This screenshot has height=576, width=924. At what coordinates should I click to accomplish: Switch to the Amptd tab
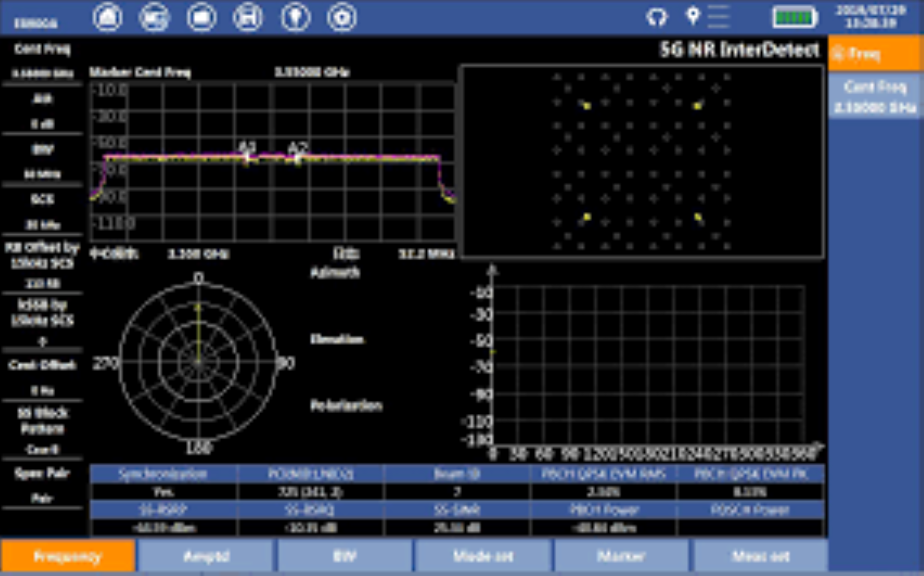coord(206,556)
